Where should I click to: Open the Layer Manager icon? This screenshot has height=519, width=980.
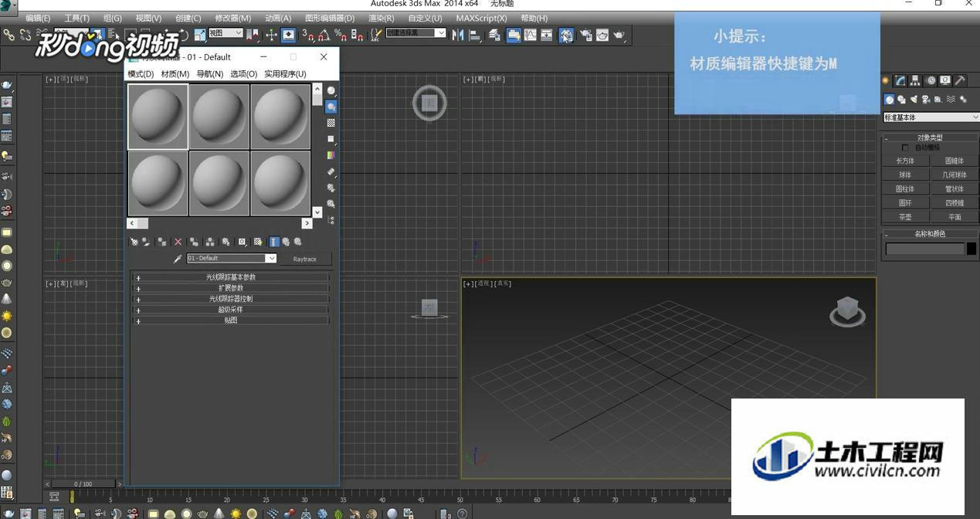point(494,35)
